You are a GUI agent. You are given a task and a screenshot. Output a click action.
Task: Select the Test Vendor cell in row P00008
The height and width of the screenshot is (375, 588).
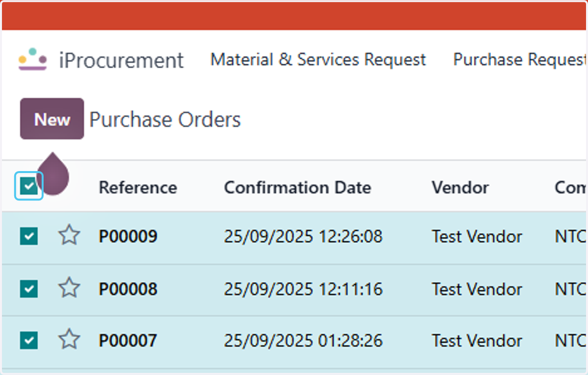coord(477,289)
